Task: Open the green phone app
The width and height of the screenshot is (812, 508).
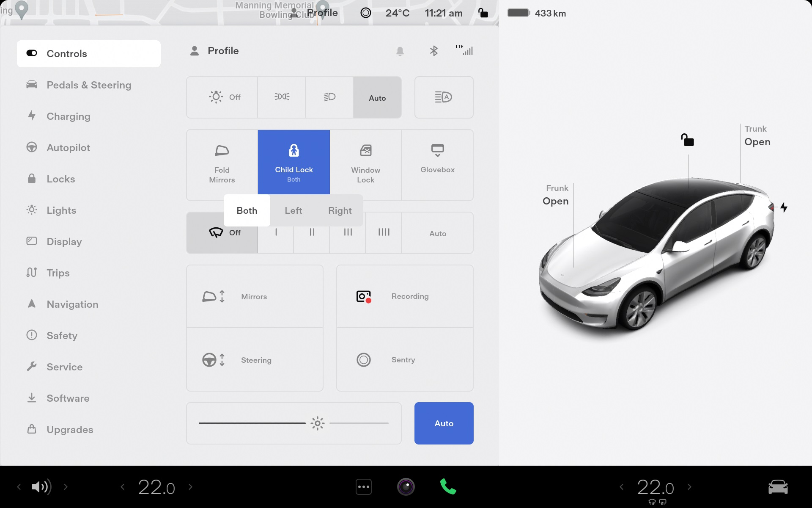Action: [448, 487]
